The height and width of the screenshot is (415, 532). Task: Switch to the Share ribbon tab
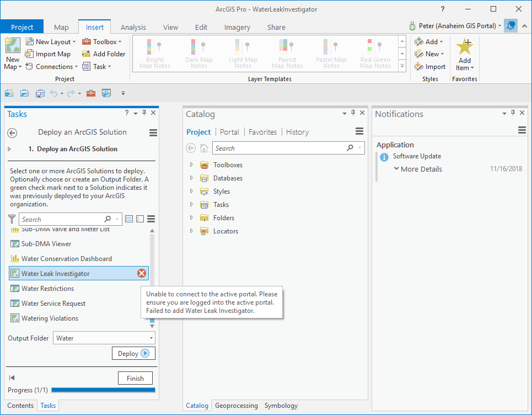[x=276, y=27]
